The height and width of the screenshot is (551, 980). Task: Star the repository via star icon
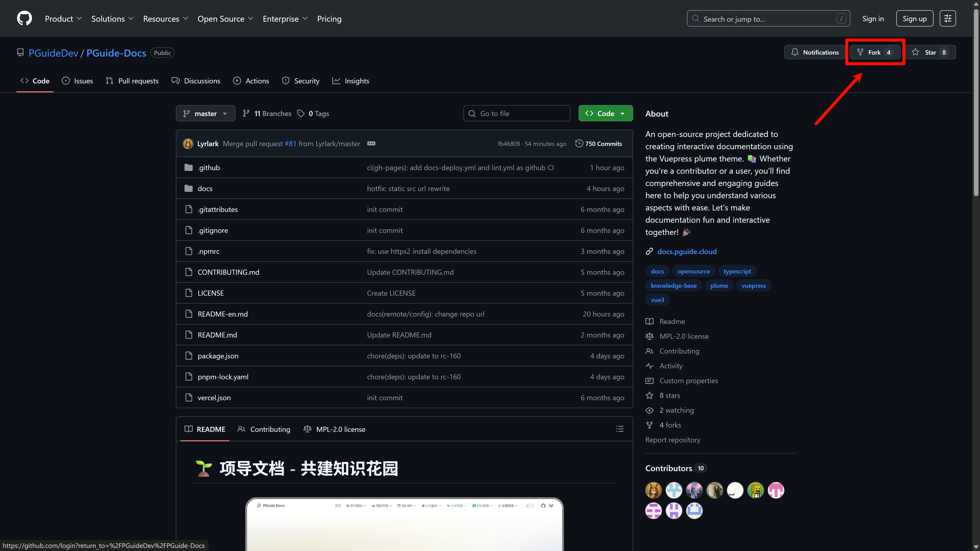point(916,52)
